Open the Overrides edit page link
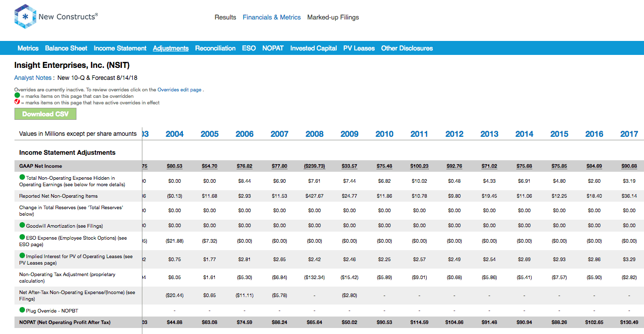The image size is (644, 334). [x=179, y=90]
